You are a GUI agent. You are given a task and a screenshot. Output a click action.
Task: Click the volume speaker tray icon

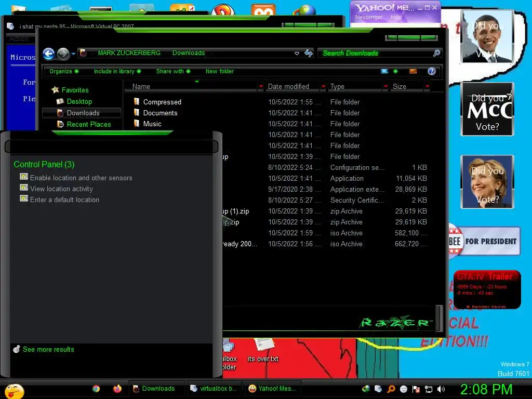pos(441,389)
